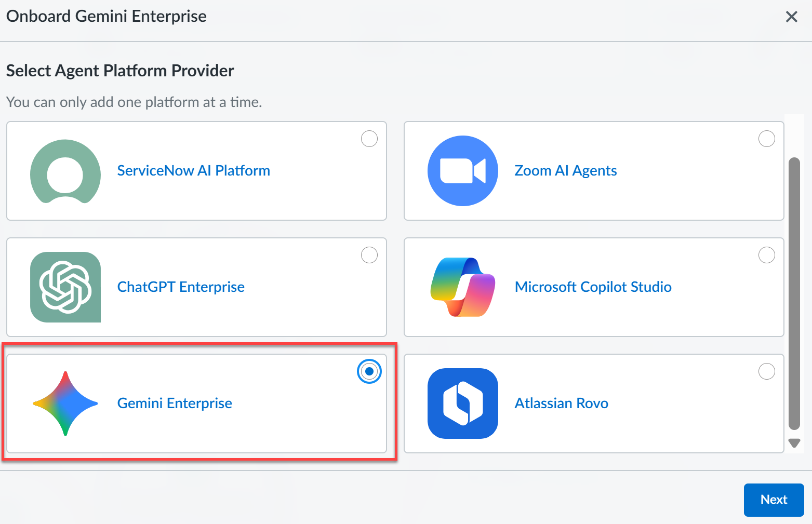Screen dimensions: 812x524
Task: Click the Atlassian Rovo logo icon
Action: [462, 404]
